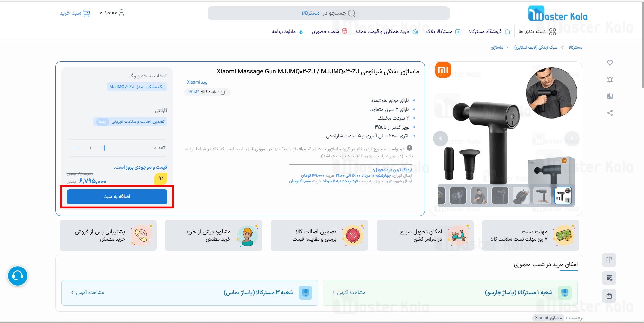This screenshot has width=644, height=323.
Task: Select the رنگ مشکی - مدل MJJMQ02-ZJ variant
Action: coord(137,87)
